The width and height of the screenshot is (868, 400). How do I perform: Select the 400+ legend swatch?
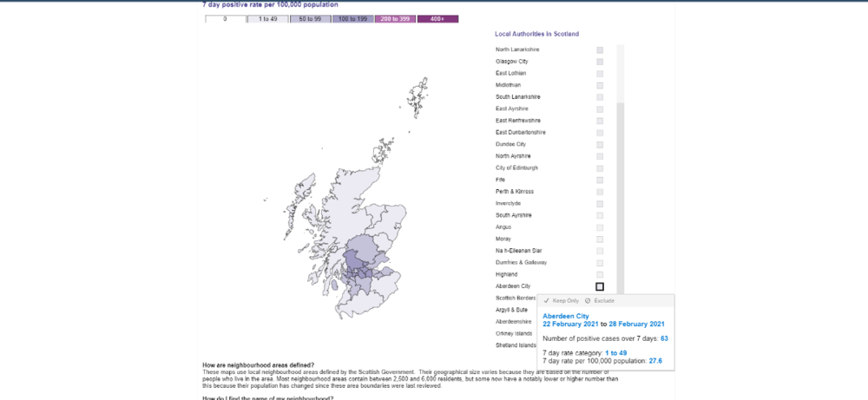click(x=437, y=18)
